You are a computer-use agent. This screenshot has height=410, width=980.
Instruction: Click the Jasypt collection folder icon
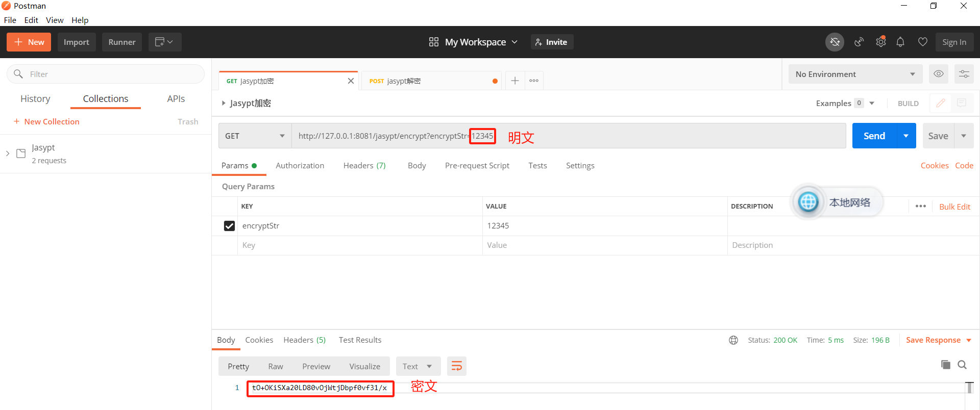pyautogui.click(x=21, y=153)
